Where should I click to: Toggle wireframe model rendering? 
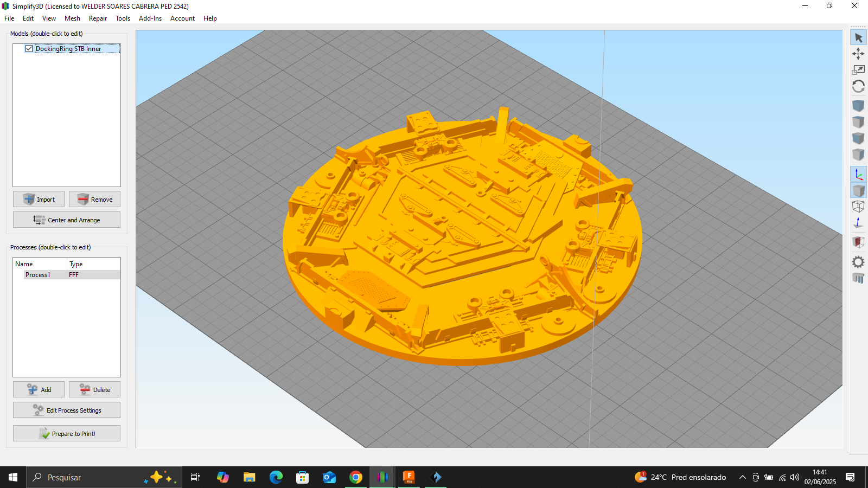coord(858,207)
